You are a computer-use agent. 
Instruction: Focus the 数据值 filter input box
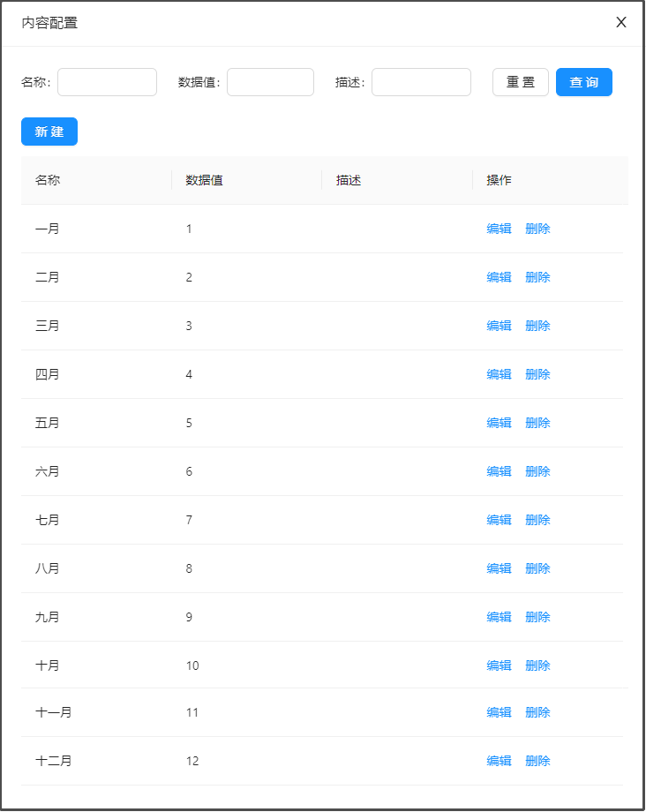point(270,82)
